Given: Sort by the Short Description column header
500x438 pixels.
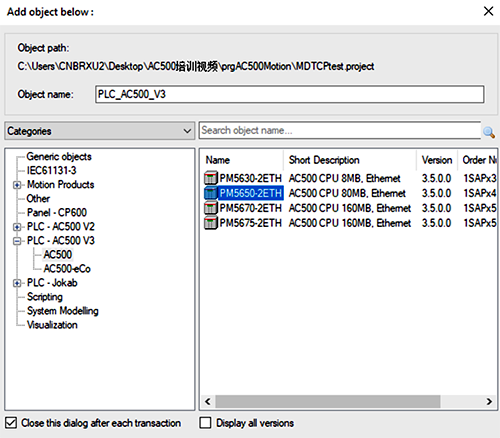Looking at the screenshot, I should 350,160.
